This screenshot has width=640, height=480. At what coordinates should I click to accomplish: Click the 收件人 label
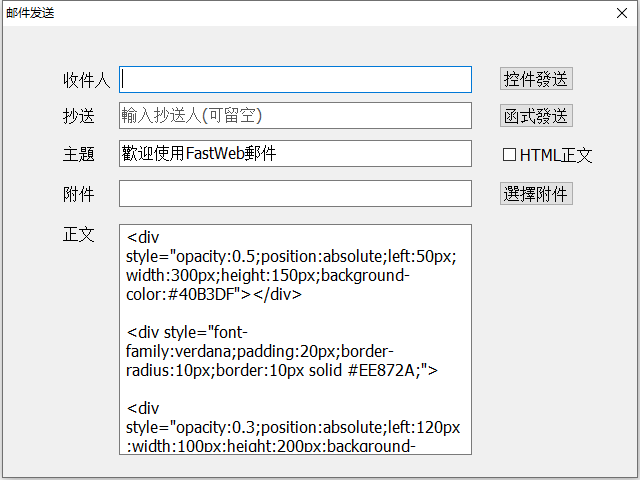87,80
